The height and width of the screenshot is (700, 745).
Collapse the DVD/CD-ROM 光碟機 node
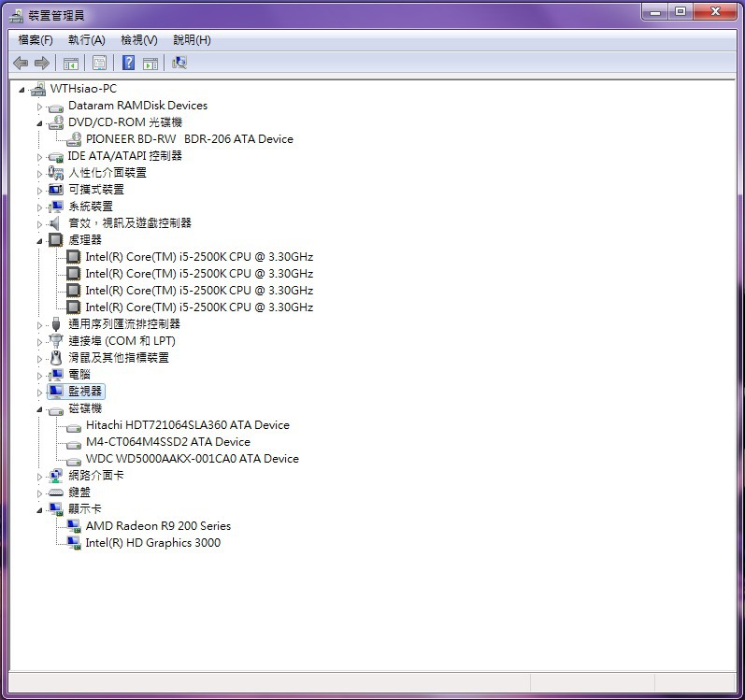coord(40,123)
